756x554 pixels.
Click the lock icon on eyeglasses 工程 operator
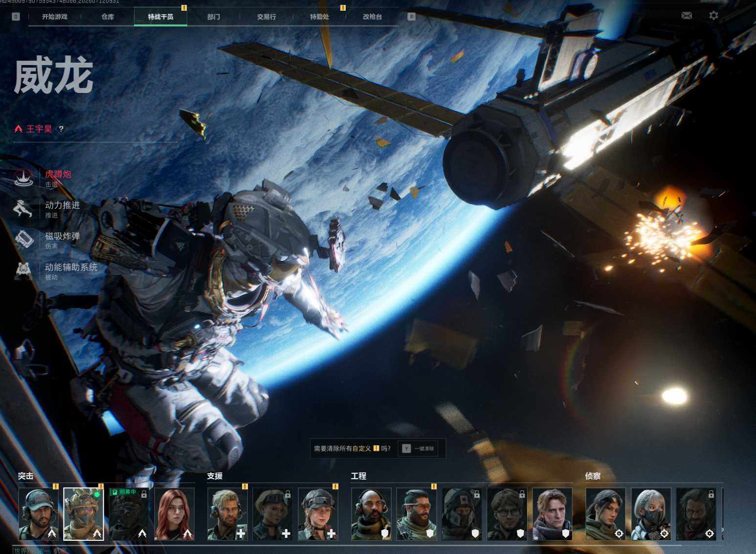click(x=522, y=494)
